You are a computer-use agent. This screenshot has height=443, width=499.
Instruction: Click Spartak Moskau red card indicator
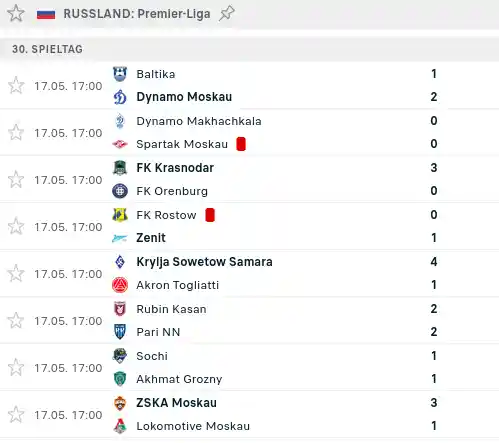tap(241, 144)
